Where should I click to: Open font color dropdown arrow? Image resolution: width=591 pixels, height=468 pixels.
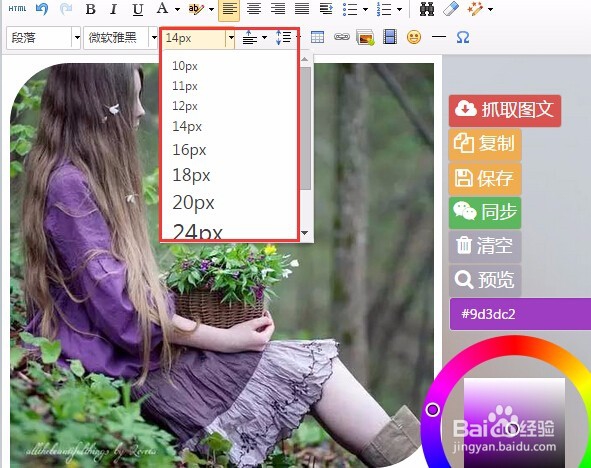[x=177, y=9]
